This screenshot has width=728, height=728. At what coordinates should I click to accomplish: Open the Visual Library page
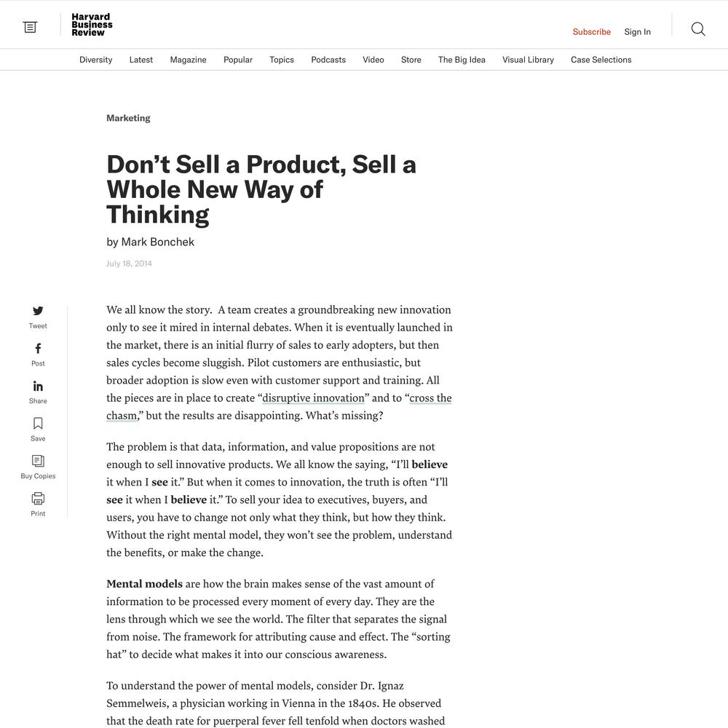pyautogui.click(x=528, y=60)
